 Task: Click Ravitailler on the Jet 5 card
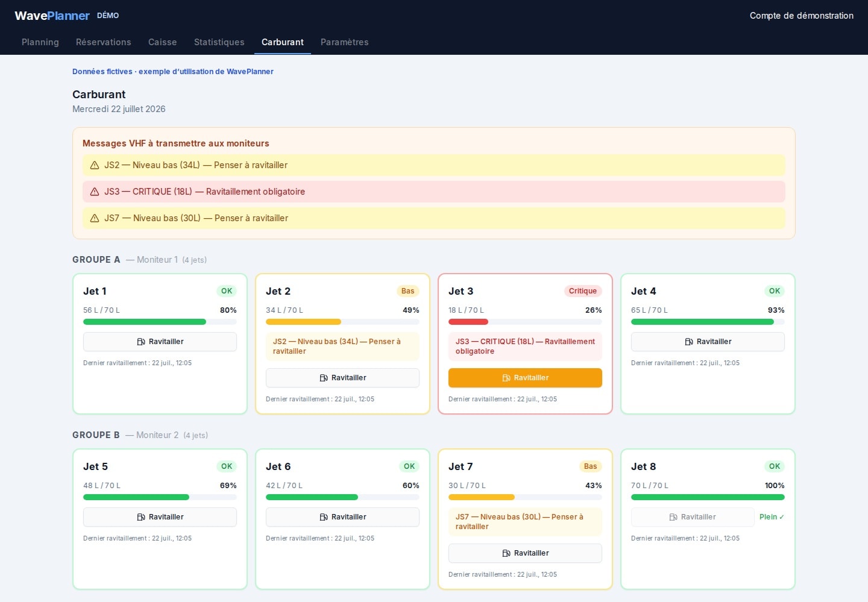coord(160,517)
